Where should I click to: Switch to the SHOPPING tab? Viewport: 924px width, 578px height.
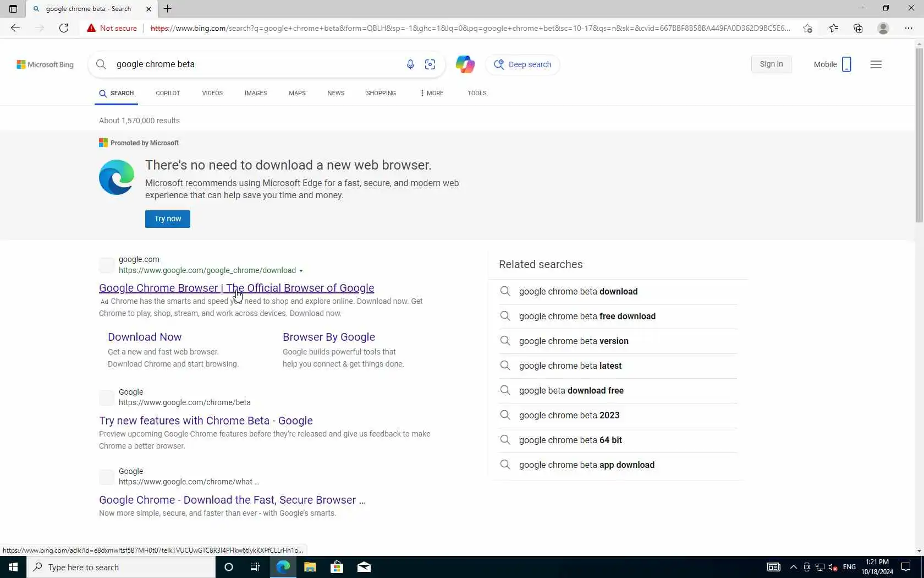point(381,93)
